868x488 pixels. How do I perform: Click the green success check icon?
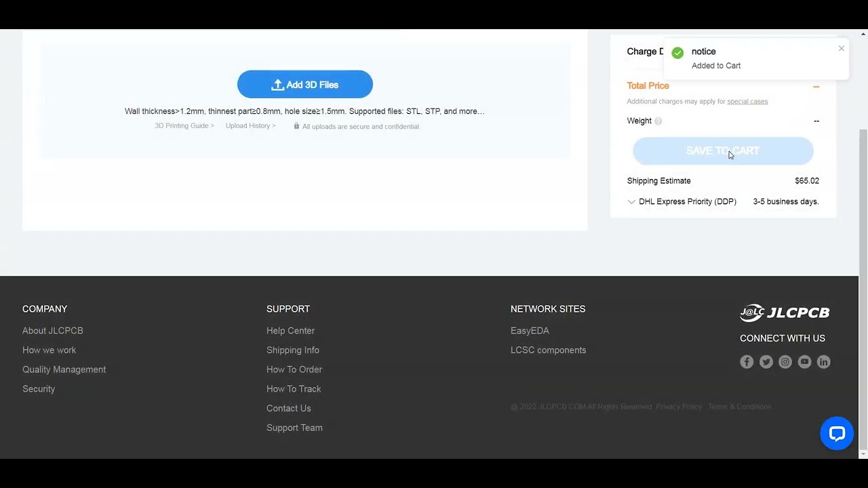point(677,53)
